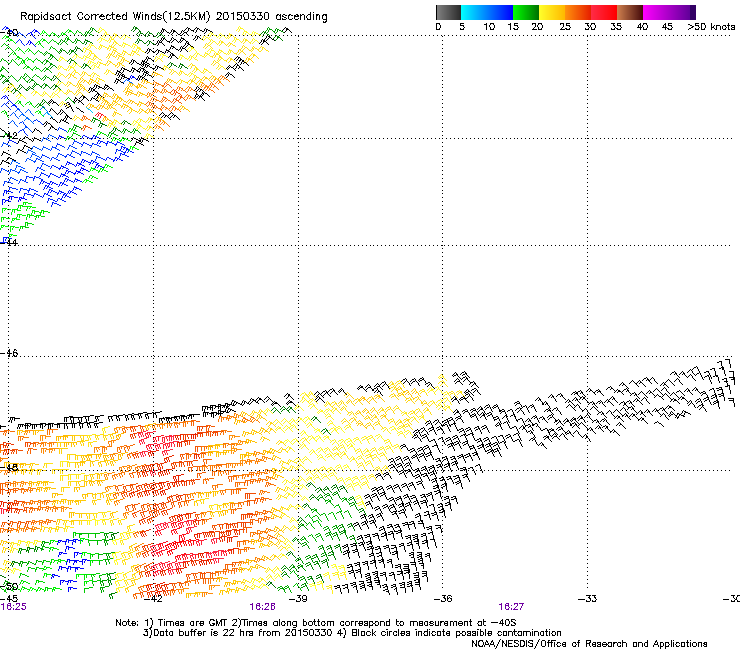Click the '-48' latitude label on left axis
Viewport: 740px width, 650px height.
(x=10, y=467)
